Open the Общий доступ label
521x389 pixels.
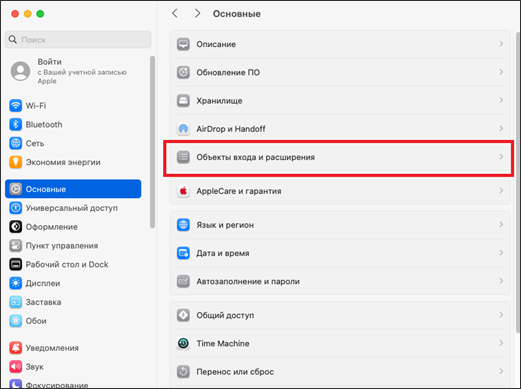tap(225, 315)
